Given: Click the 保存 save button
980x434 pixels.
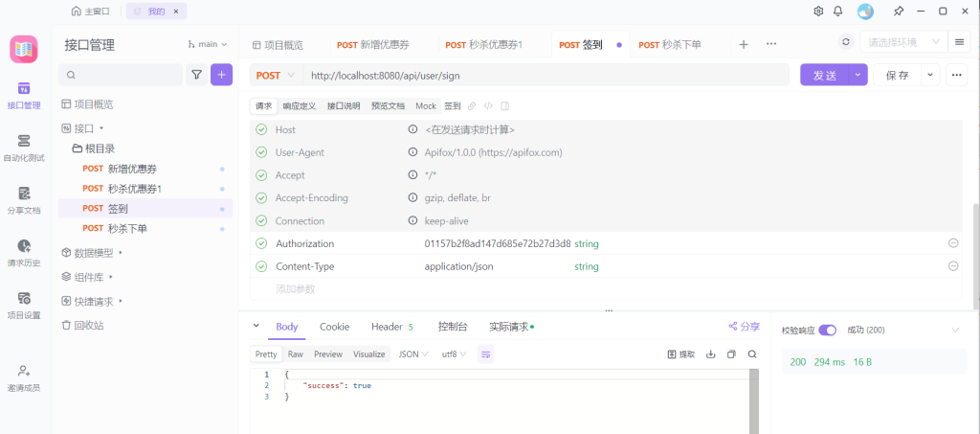Looking at the screenshot, I should click(897, 76).
